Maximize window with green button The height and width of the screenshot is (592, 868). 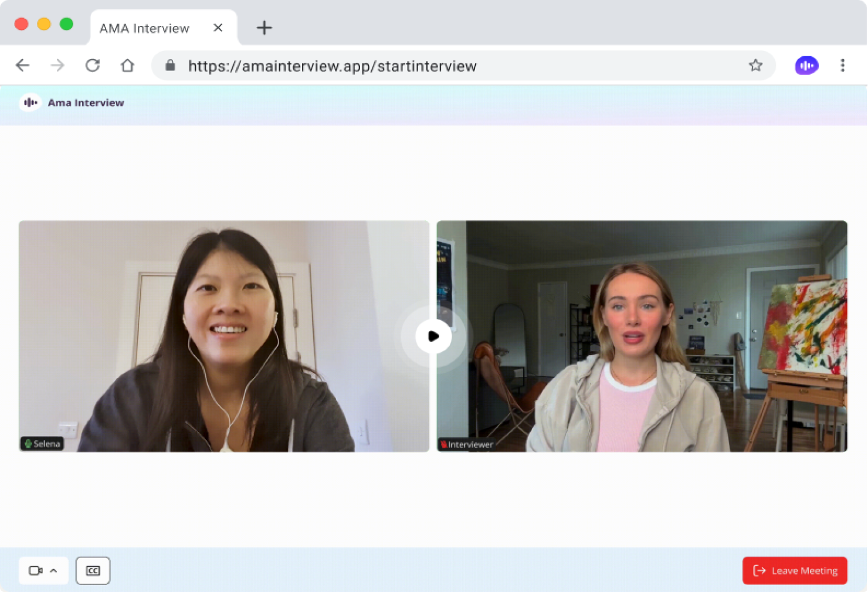67,24
